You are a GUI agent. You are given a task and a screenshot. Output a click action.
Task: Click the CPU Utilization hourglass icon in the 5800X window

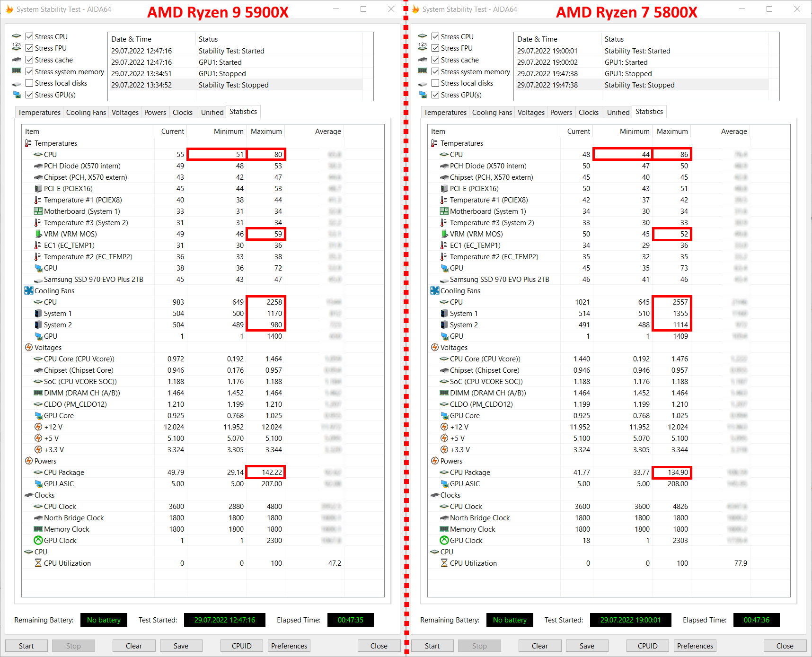tap(444, 563)
